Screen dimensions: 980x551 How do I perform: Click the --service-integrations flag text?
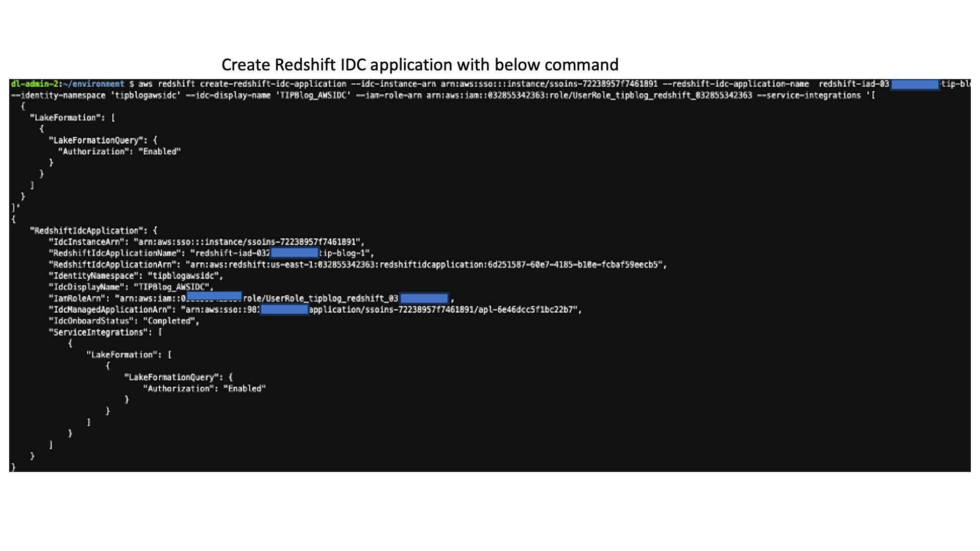coord(808,95)
